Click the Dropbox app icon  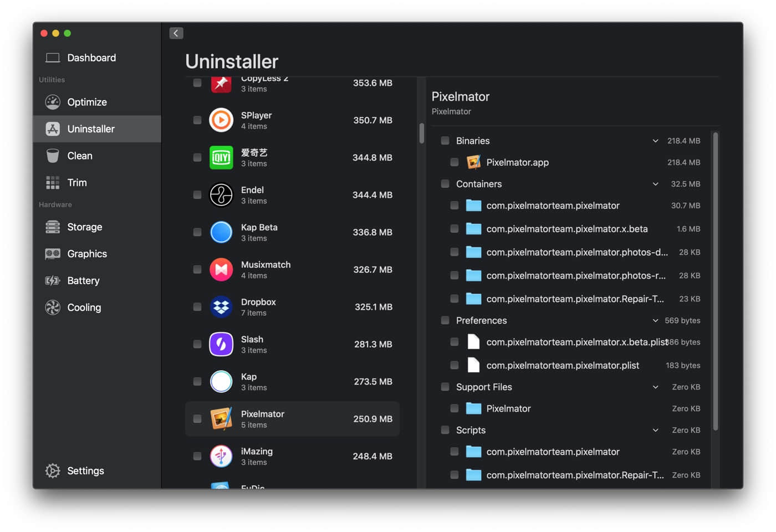click(x=221, y=307)
